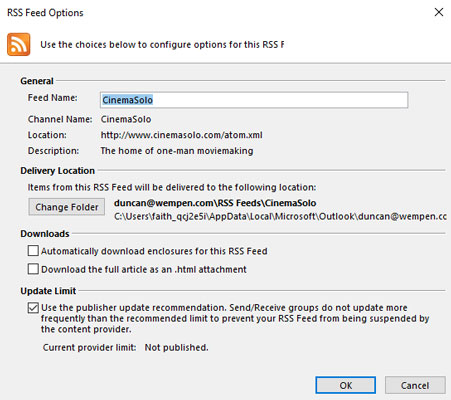Click the C:\Users local file path text
The height and width of the screenshot is (400, 451).
point(280,216)
